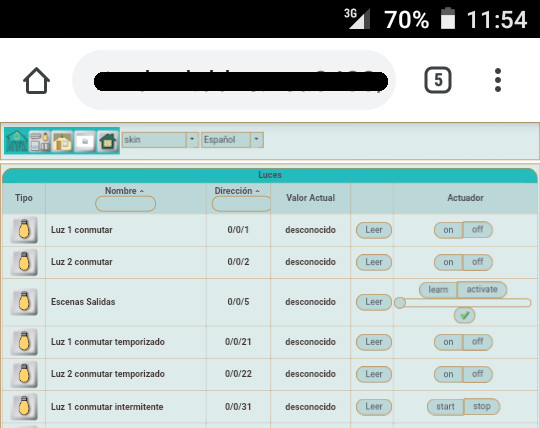Tap the browser home icon
540x428 pixels.
tap(36, 81)
